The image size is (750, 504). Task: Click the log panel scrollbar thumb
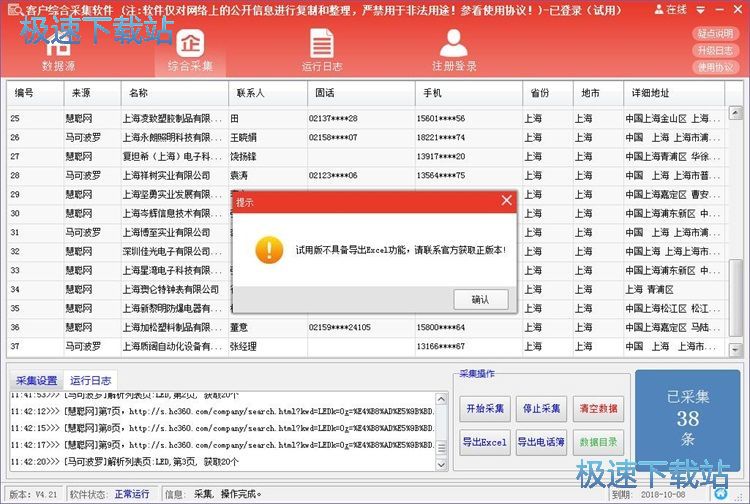pyautogui.click(x=441, y=448)
